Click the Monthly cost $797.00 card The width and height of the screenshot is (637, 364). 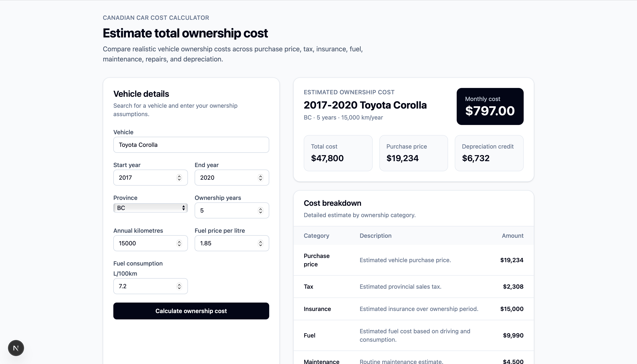tap(490, 106)
